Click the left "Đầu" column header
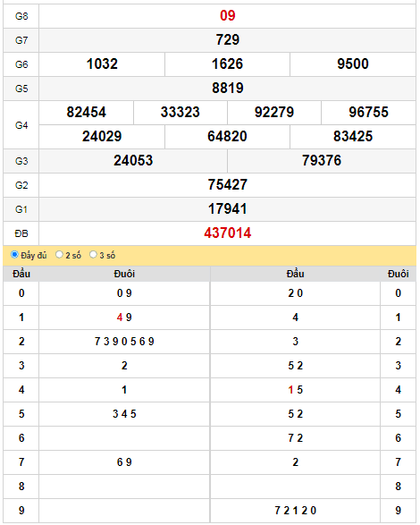This screenshot has height=525, width=420. pyautogui.click(x=21, y=274)
